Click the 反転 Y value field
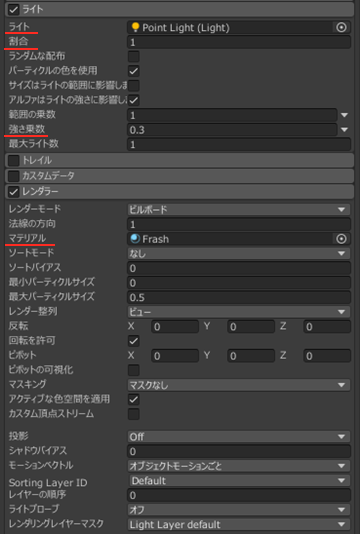 [251, 327]
